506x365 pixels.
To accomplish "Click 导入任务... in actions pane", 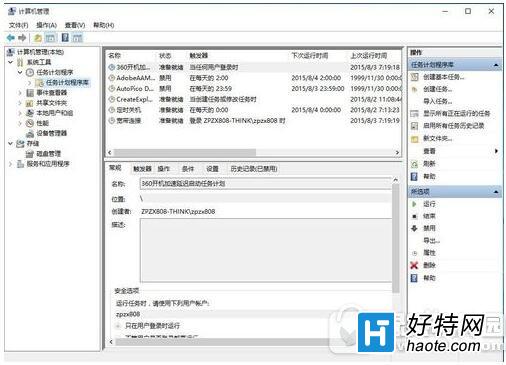I will [438, 101].
